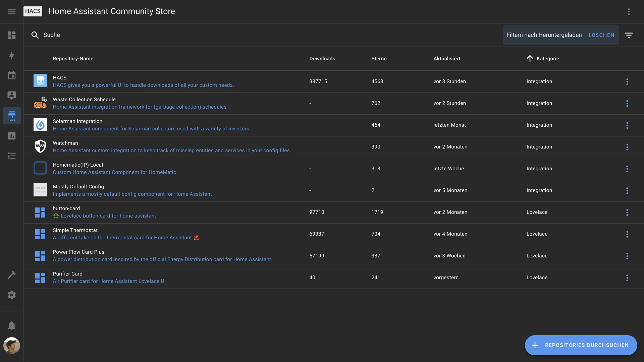Click the Watchman shield icon
Screen dimensions: 644x362
[x=40, y=146]
